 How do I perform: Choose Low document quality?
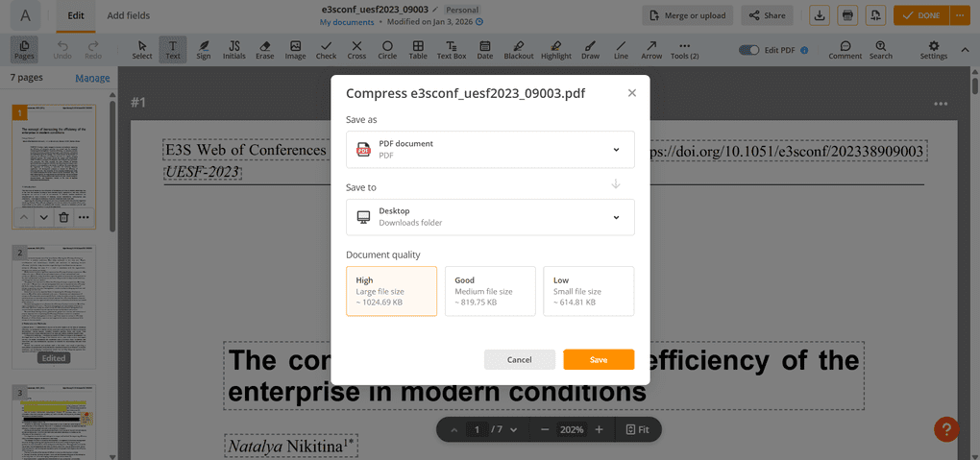click(589, 291)
